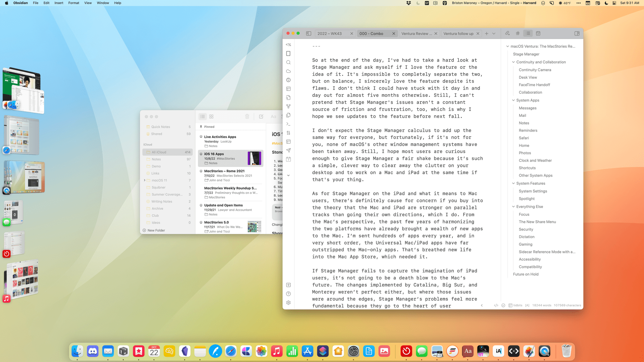Jump to Stage Manager heading in outline
The image size is (644, 362).
point(526,54)
